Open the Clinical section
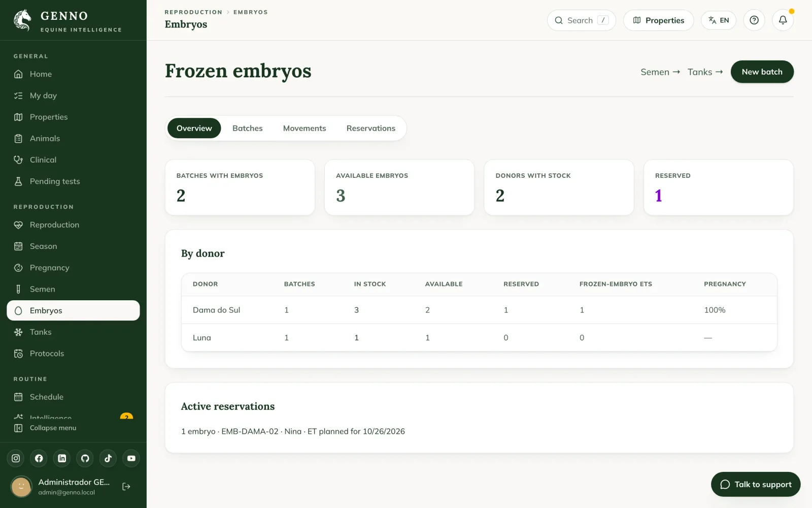The image size is (812, 508). tap(73, 160)
